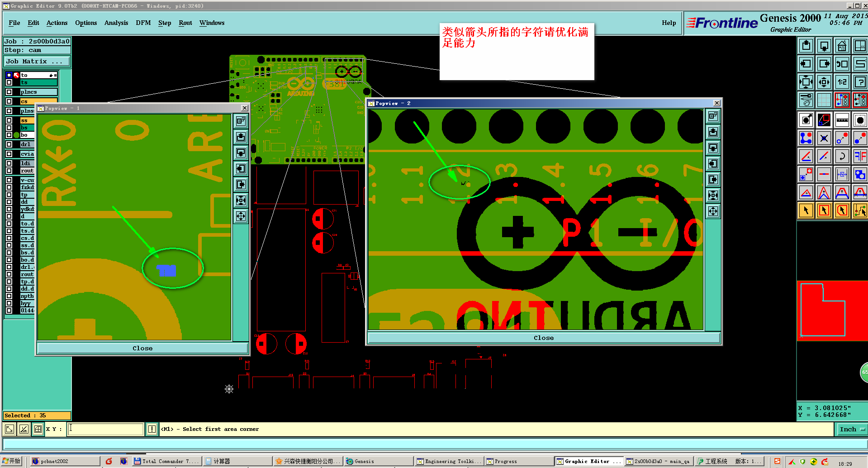The height and width of the screenshot is (468, 868).
Task: Select the mirror feature F icon
Action: point(860,156)
